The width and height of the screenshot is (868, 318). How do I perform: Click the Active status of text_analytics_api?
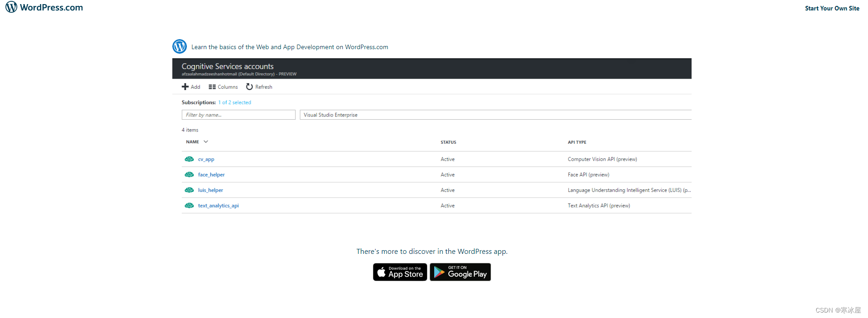tap(447, 206)
